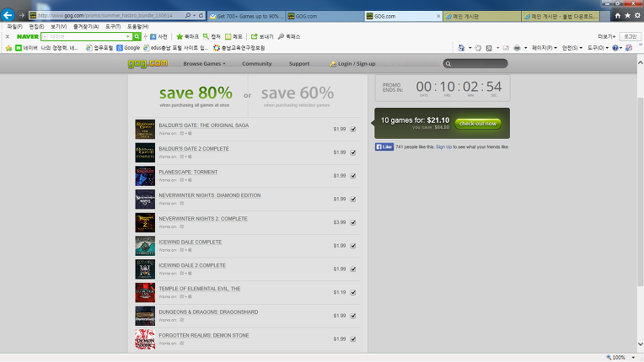Open the 즐겨찾기(A) menu
The image size is (644, 362).
86,26
